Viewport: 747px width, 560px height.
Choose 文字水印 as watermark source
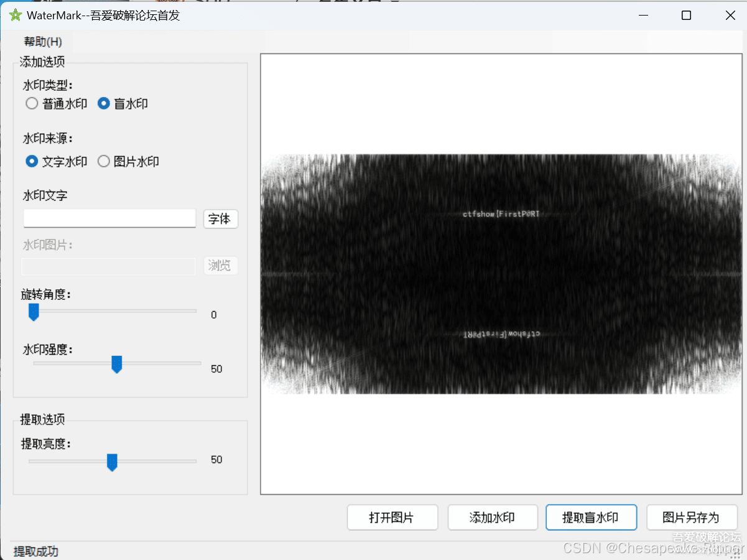(x=57, y=162)
